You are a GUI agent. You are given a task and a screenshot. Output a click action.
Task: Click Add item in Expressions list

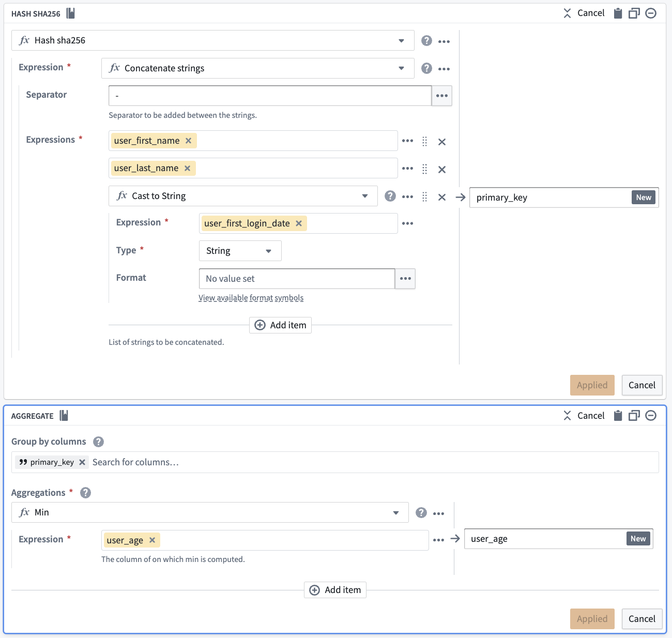pyautogui.click(x=281, y=325)
